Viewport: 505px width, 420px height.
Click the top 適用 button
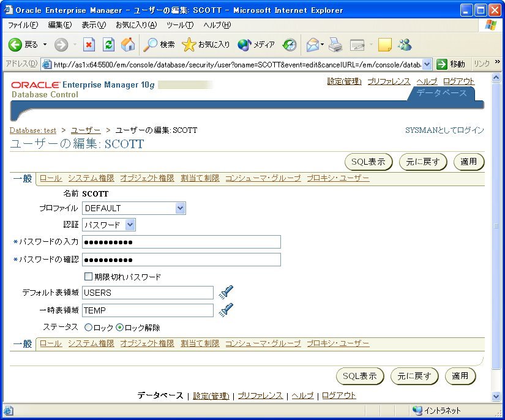469,162
